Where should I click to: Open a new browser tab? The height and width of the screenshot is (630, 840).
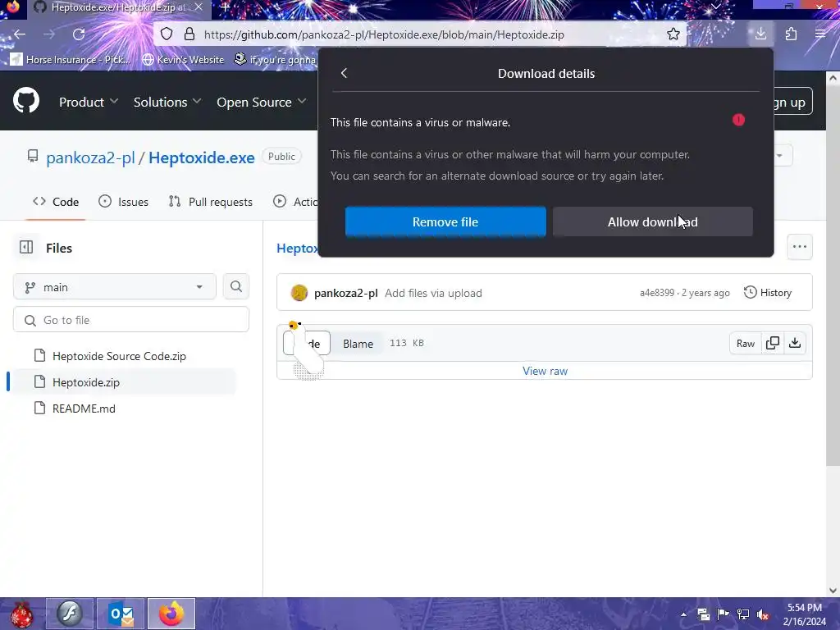225,7
